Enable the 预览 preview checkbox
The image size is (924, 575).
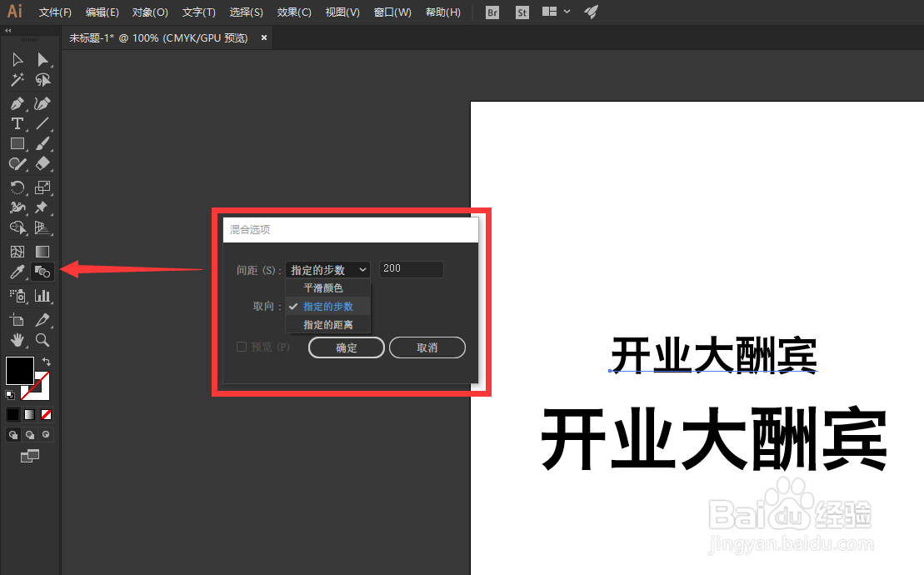click(x=242, y=347)
